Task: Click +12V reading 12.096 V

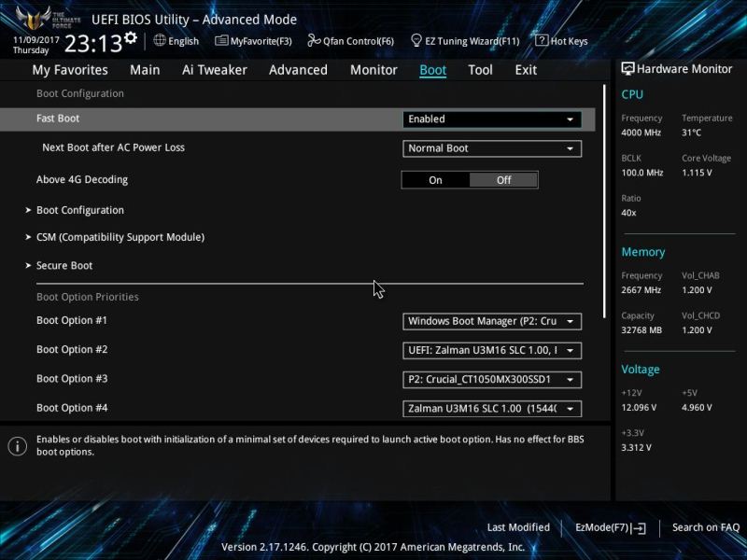Action: pyautogui.click(x=639, y=408)
